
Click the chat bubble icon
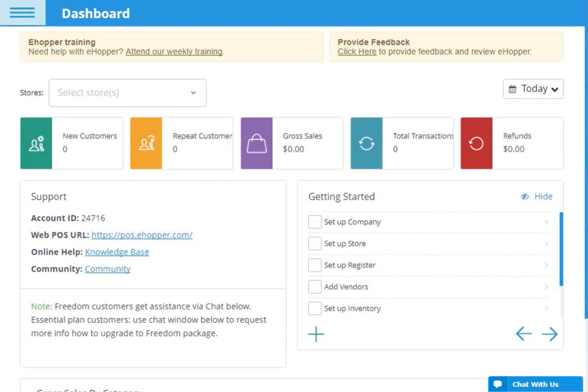click(498, 384)
